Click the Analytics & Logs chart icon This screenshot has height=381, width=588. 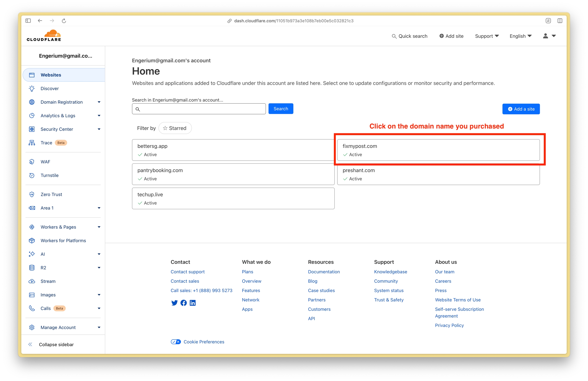tap(32, 115)
